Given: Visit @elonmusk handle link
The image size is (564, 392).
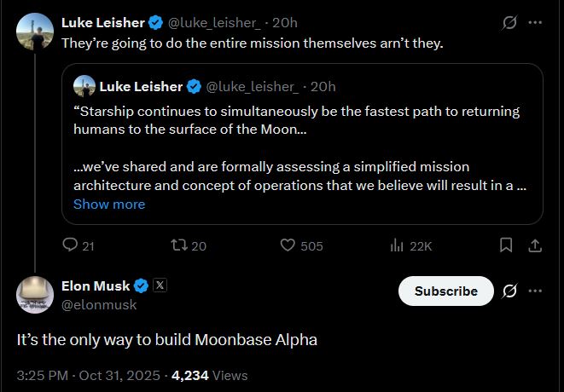Looking at the screenshot, I should pyautogui.click(x=99, y=305).
